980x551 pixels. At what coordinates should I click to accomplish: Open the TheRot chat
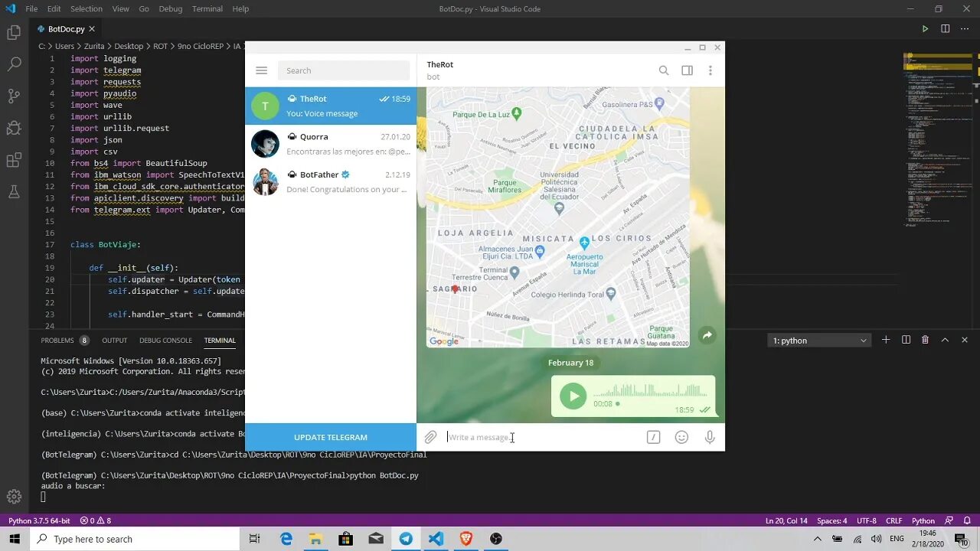pos(331,106)
